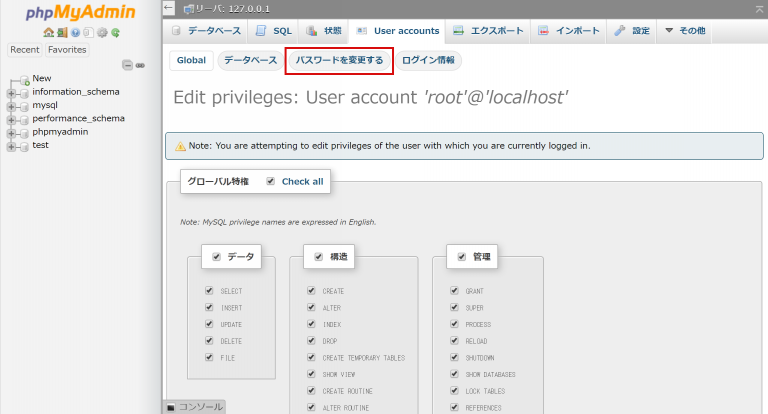The image size is (768, 414).
Task: Uncheck the SELECT privilege checkbox
Action: pyautogui.click(x=209, y=291)
